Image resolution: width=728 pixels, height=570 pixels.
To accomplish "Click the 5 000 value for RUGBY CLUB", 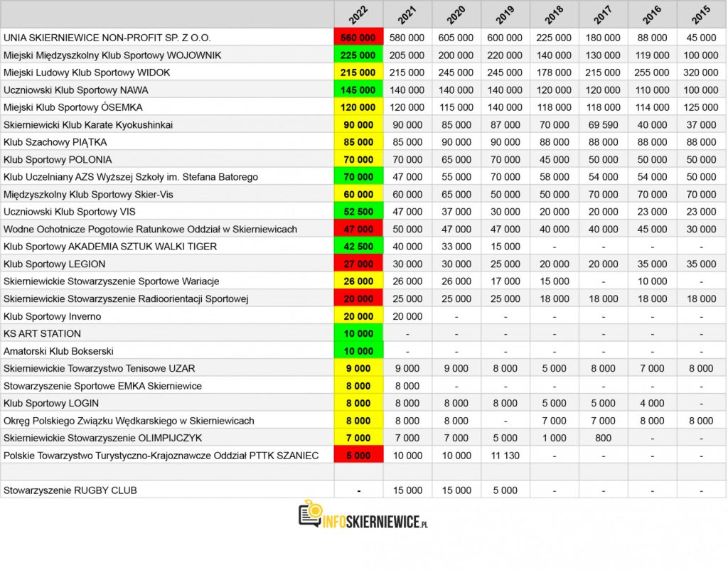I will coord(505,490).
